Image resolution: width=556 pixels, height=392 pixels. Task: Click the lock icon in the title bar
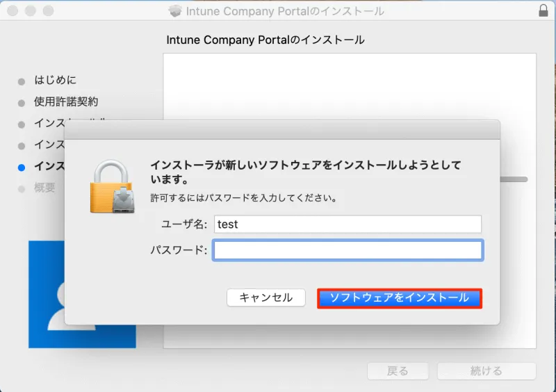point(543,11)
